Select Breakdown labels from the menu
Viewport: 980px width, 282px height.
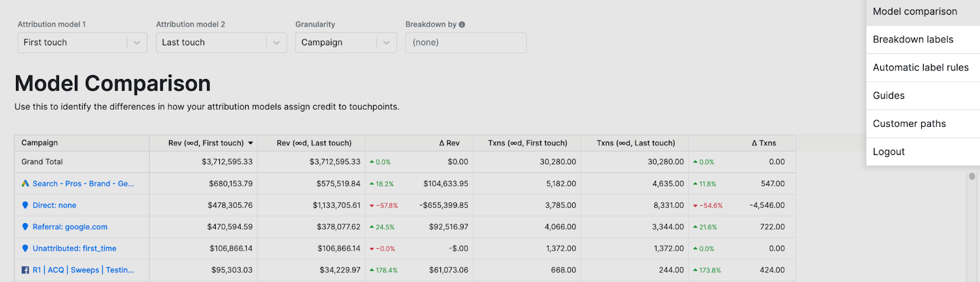tap(913, 39)
